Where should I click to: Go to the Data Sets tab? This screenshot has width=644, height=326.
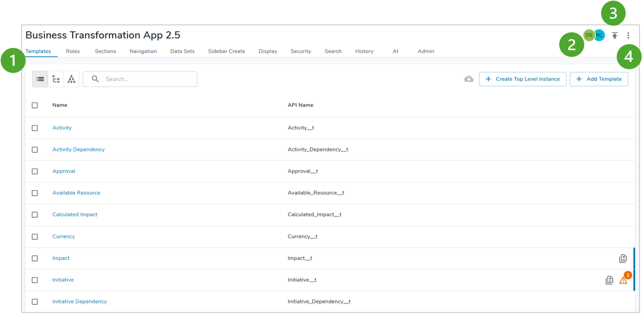(x=182, y=52)
